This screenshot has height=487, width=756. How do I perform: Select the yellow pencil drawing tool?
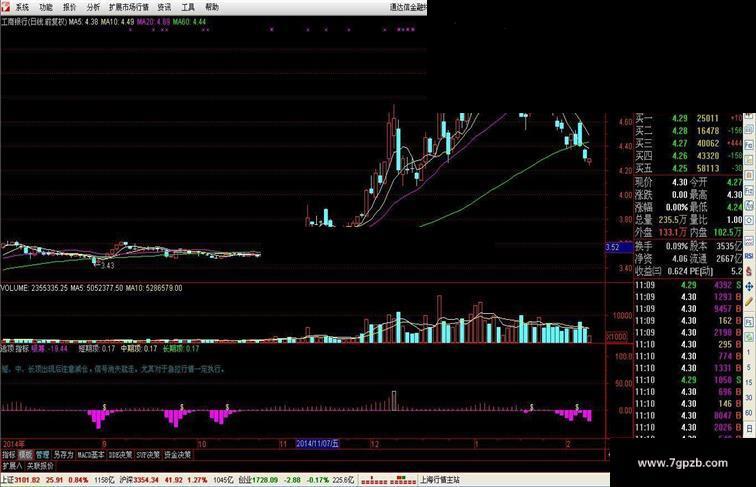pyautogui.click(x=749, y=302)
